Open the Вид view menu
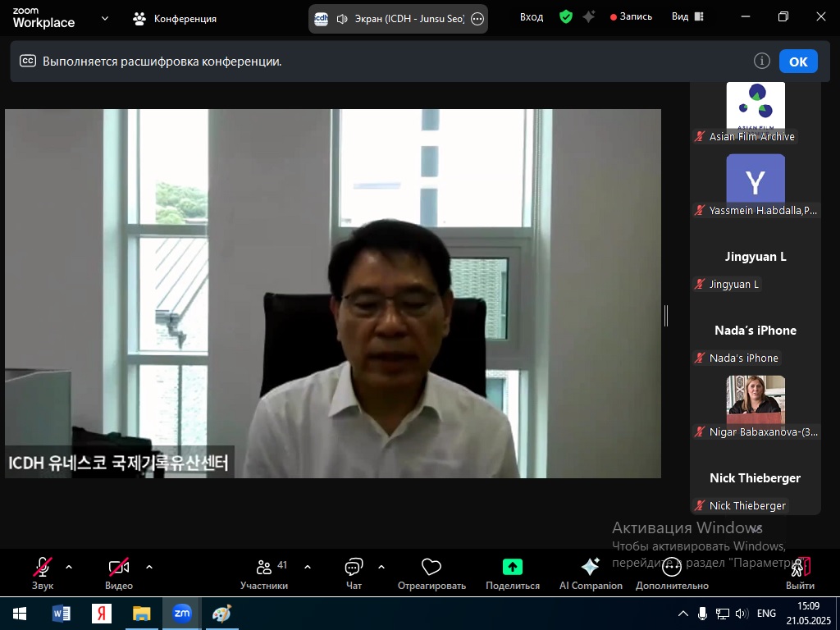 click(687, 17)
